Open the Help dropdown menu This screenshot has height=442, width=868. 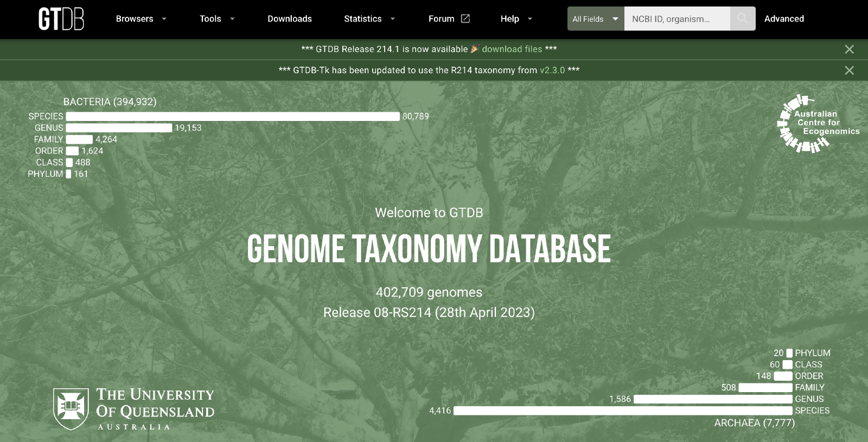point(516,19)
